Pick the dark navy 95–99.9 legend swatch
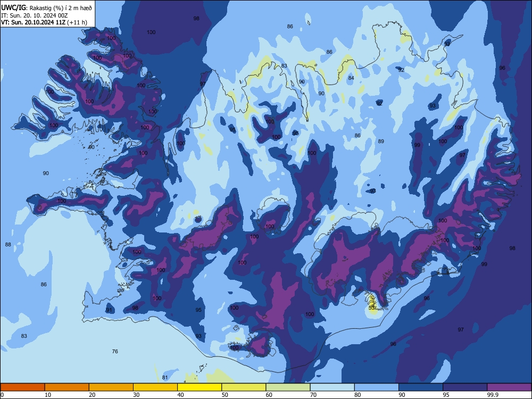532x399 pixels. pyautogui.click(x=465, y=387)
